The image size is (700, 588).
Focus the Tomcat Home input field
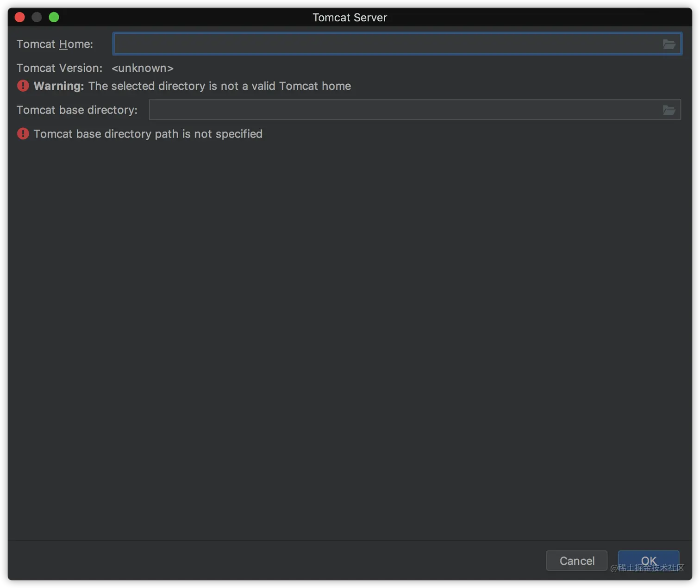(397, 44)
